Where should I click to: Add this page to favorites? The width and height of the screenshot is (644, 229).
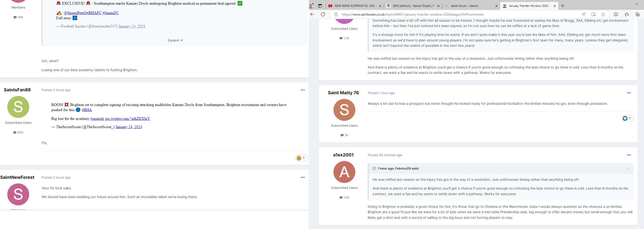point(603,14)
